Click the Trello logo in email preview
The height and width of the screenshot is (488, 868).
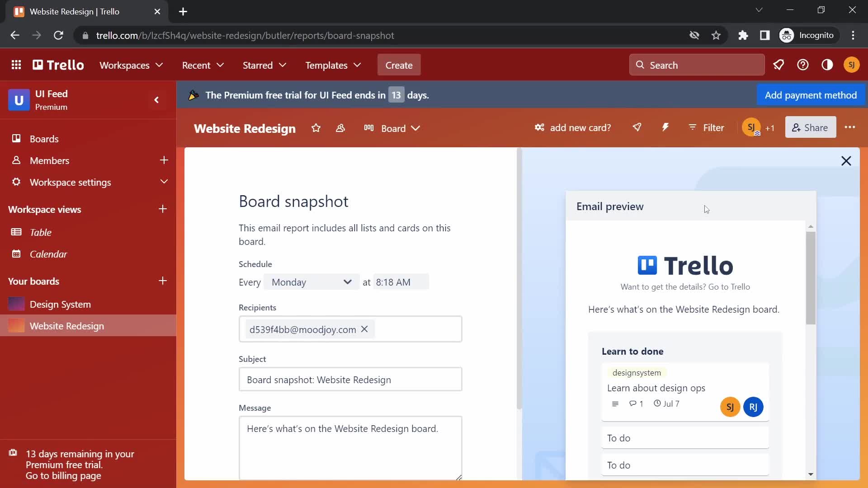pos(685,266)
